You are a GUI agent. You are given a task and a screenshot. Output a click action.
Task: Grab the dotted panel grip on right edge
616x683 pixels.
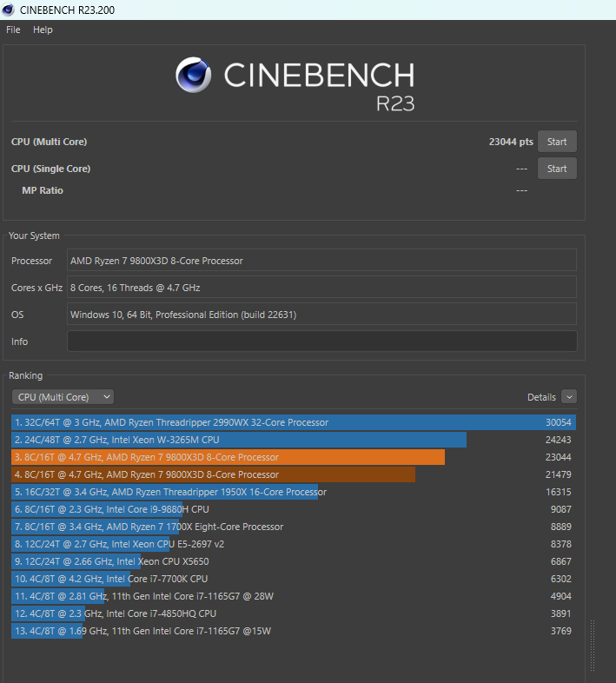[x=593, y=645]
